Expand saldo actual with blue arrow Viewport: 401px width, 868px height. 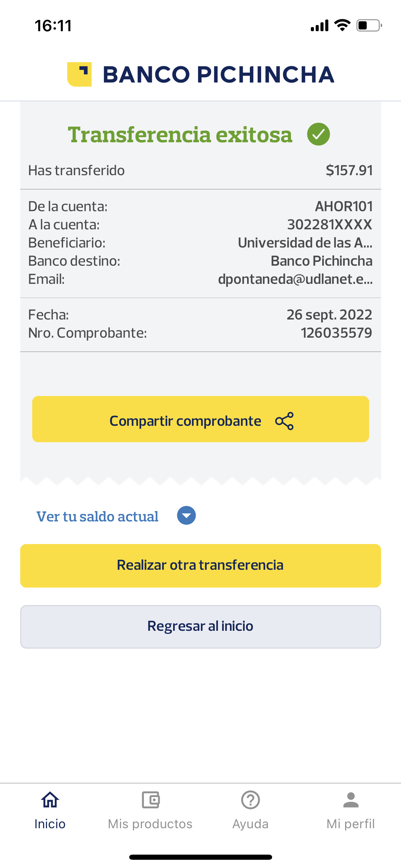186,516
